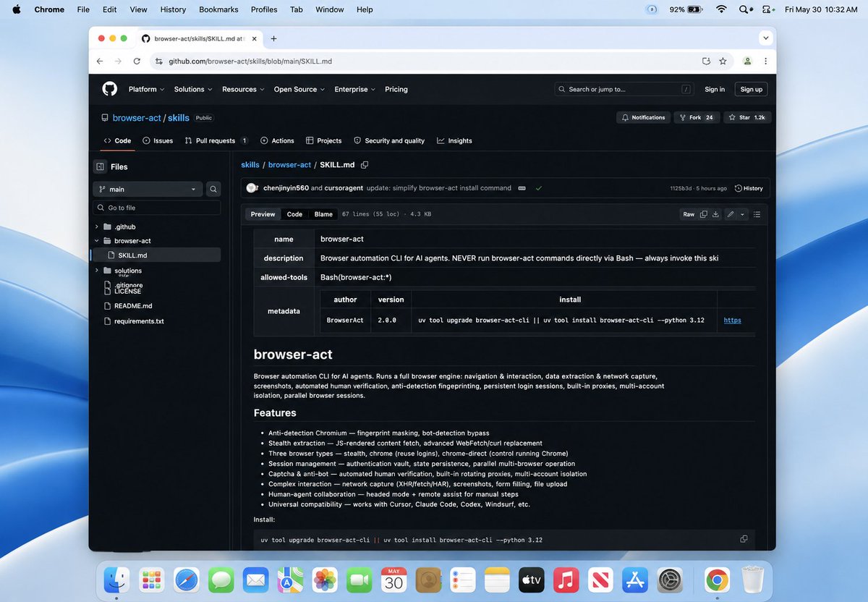Reload the current page
This screenshot has height=602, width=868.
click(x=137, y=62)
